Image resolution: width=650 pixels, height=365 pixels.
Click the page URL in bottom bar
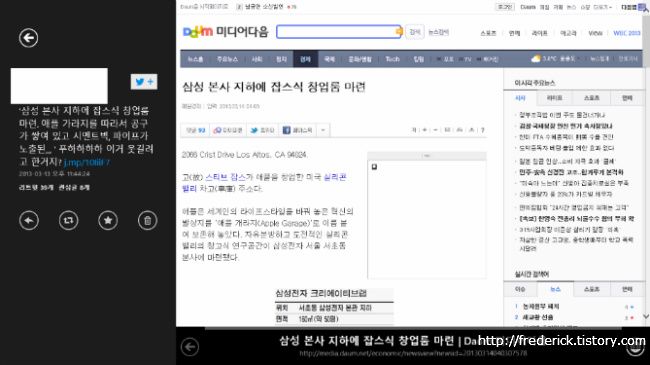coord(413,353)
